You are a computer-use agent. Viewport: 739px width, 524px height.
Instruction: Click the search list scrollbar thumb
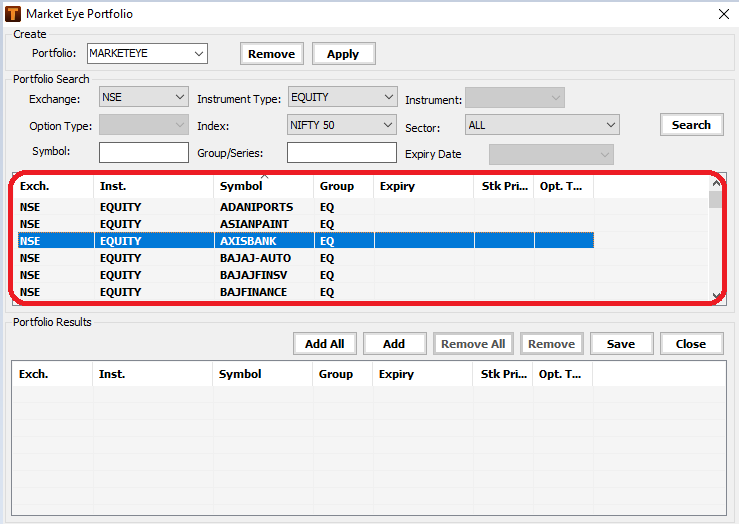click(x=716, y=199)
